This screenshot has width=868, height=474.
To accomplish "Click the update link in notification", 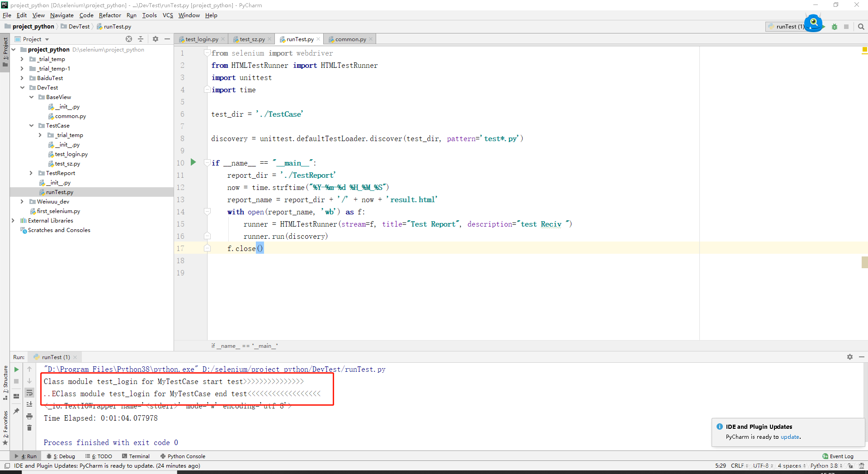I will (790, 437).
